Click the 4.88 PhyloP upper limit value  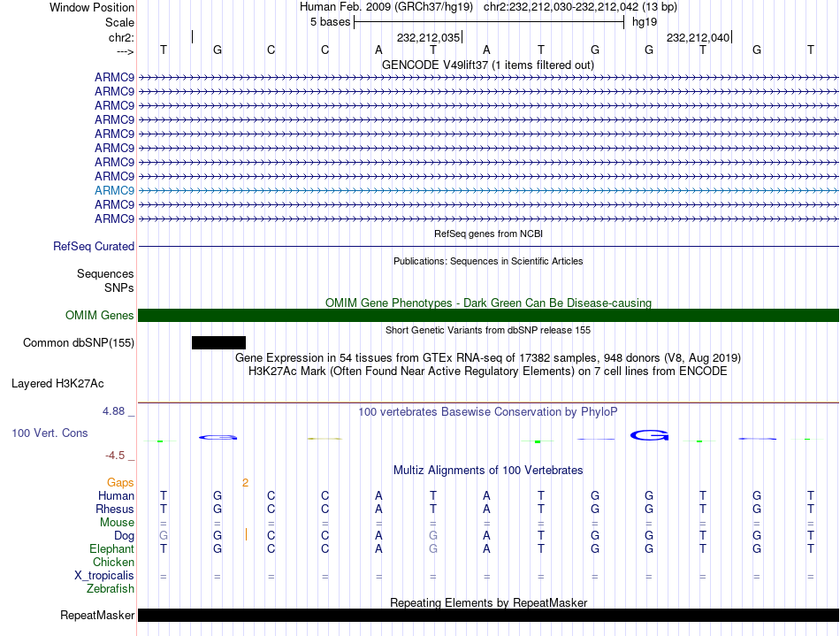(x=113, y=411)
